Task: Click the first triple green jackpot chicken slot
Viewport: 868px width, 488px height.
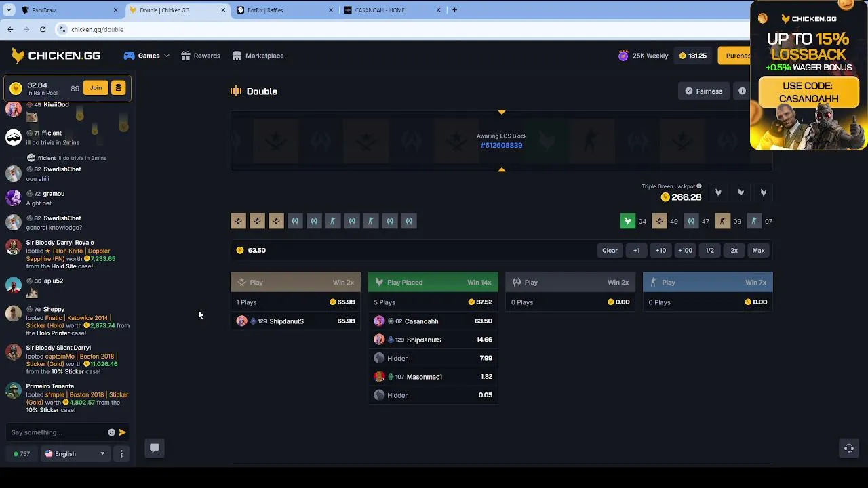Action: 718,193
